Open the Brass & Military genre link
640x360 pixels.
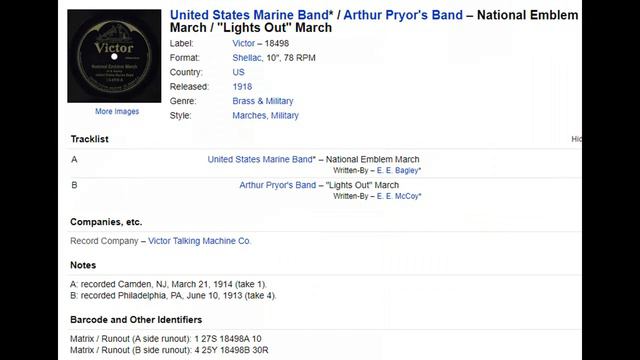pyautogui.click(x=263, y=101)
